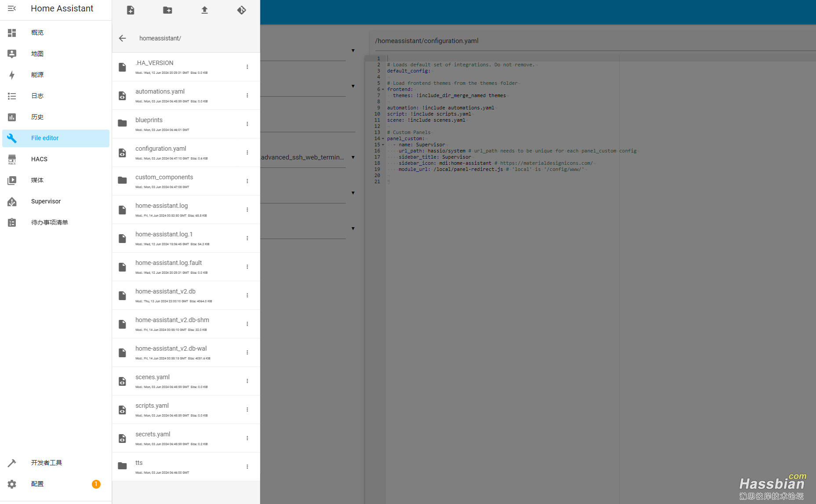This screenshot has width=816, height=504.
Task: Open options menu for custom_components
Action: [247, 181]
